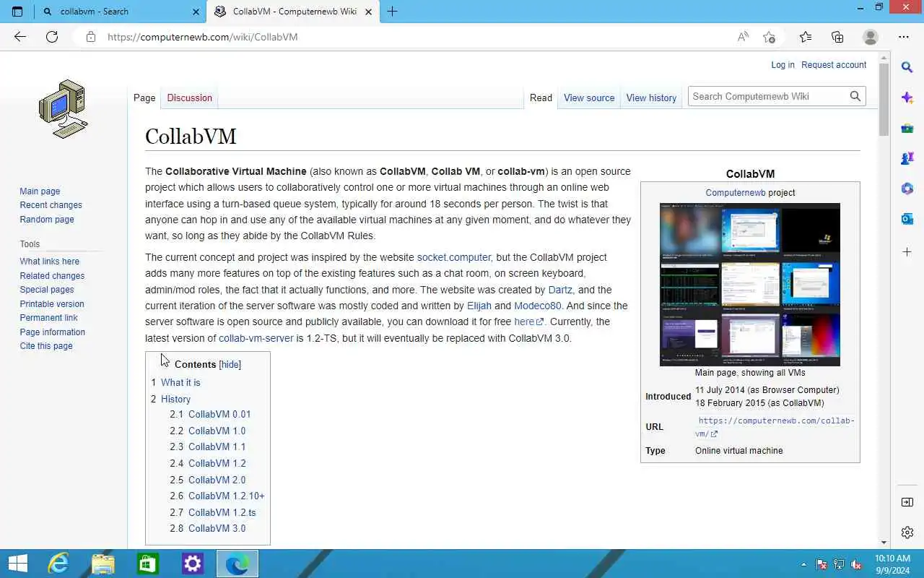This screenshot has width=924, height=578.
Task: Open File Explorer from taskbar
Action: click(x=103, y=564)
